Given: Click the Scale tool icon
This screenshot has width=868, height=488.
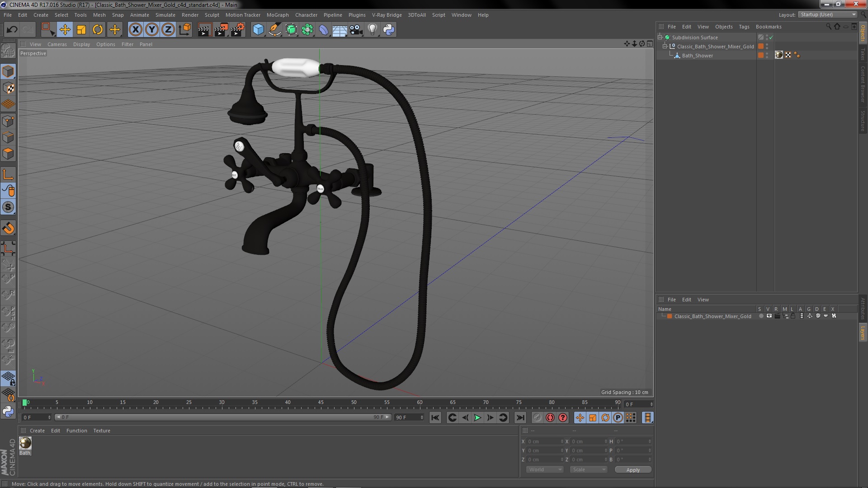Looking at the screenshot, I should click(x=81, y=30).
